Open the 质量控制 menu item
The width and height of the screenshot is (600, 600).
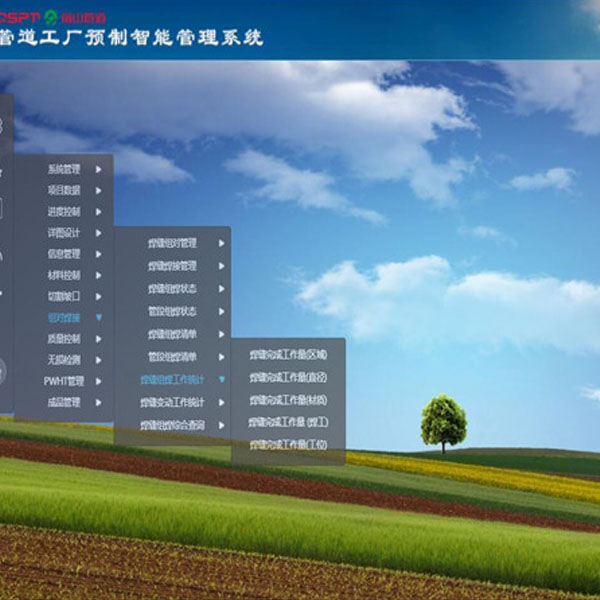point(63,338)
